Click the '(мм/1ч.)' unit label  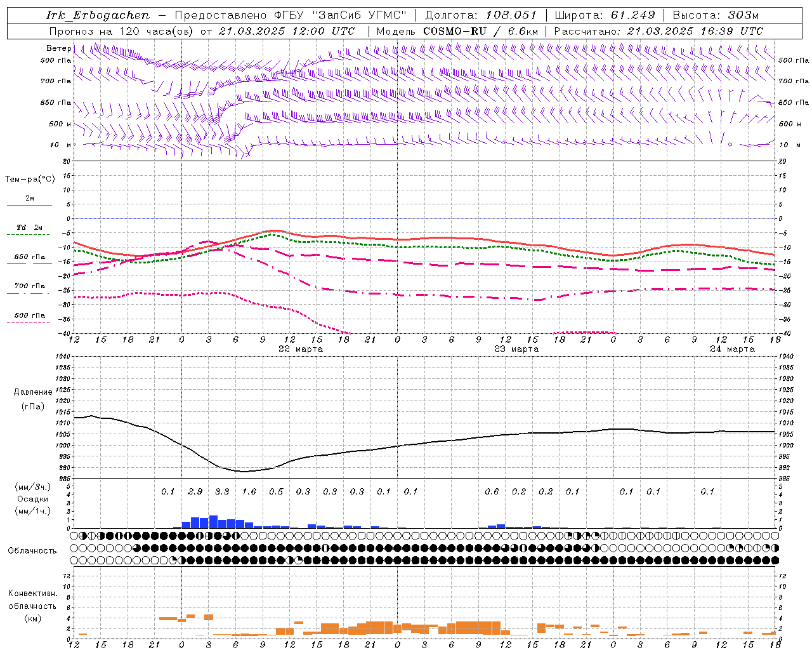[32, 511]
